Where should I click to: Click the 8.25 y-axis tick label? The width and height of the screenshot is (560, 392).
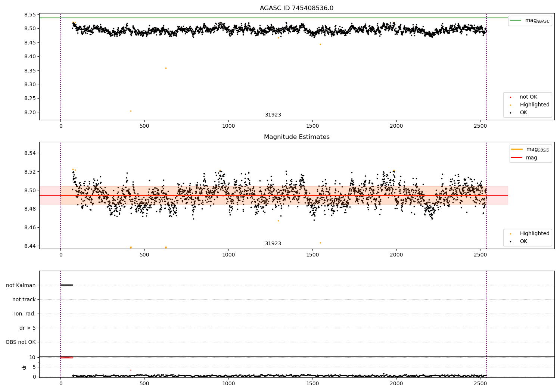point(30,99)
